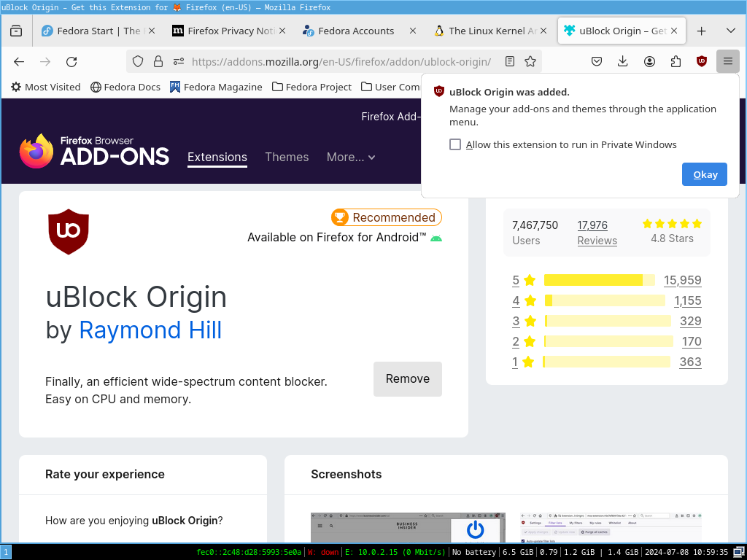747x560 pixels.
Task: Open site permissions icon in address bar
Action: 179,61
